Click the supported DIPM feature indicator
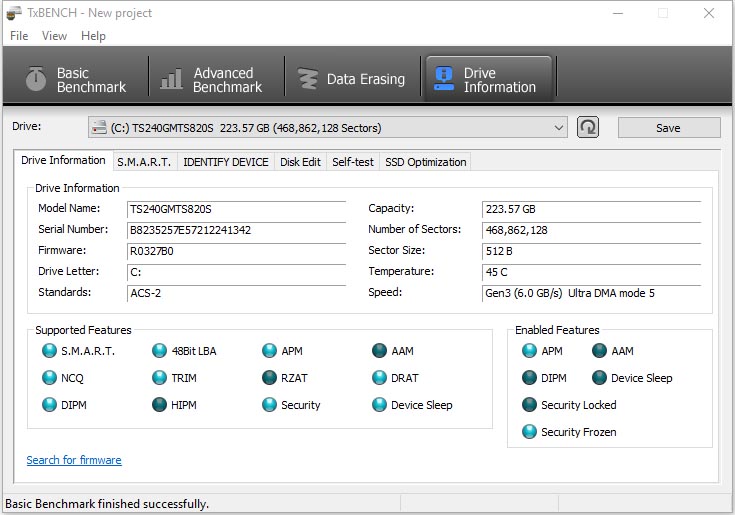This screenshot has height=515, width=735. pos(49,404)
